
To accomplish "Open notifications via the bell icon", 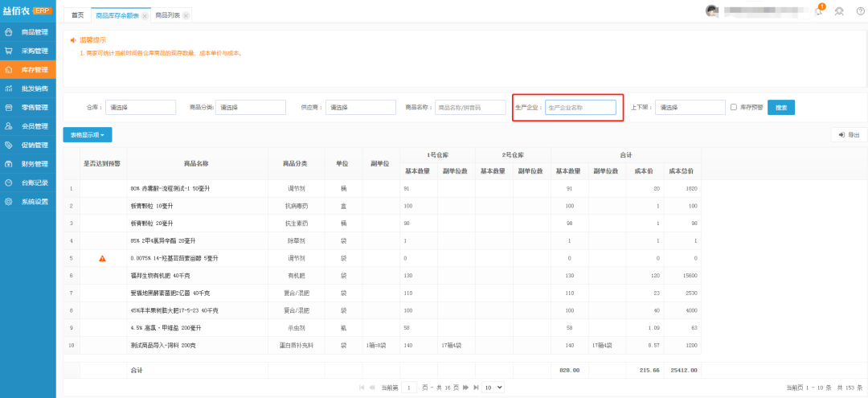I will coord(819,11).
